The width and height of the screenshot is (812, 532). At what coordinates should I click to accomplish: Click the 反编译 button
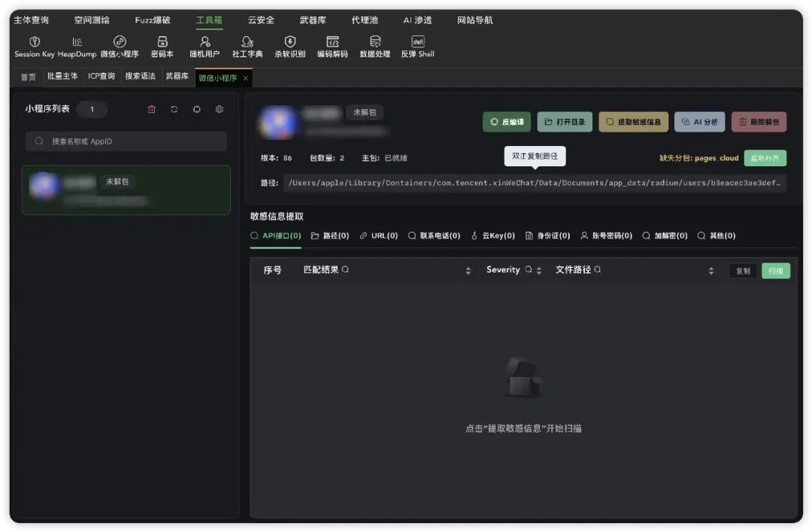[x=507, y=122]
